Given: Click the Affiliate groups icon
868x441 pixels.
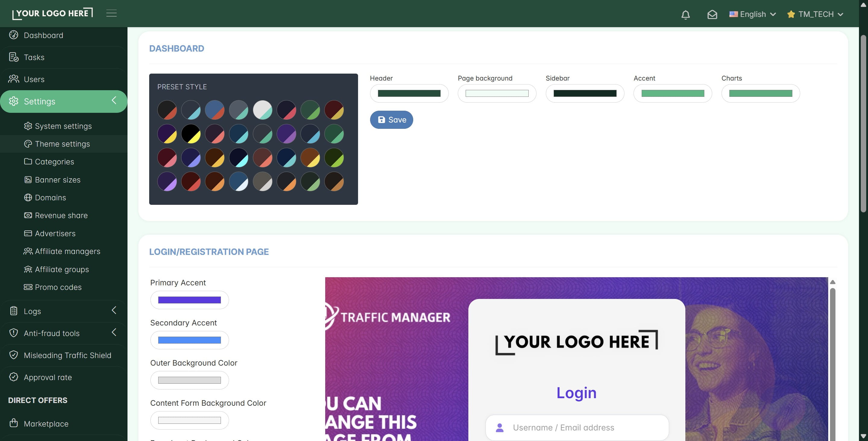Looking at the screenshot, I should point(28,269).
